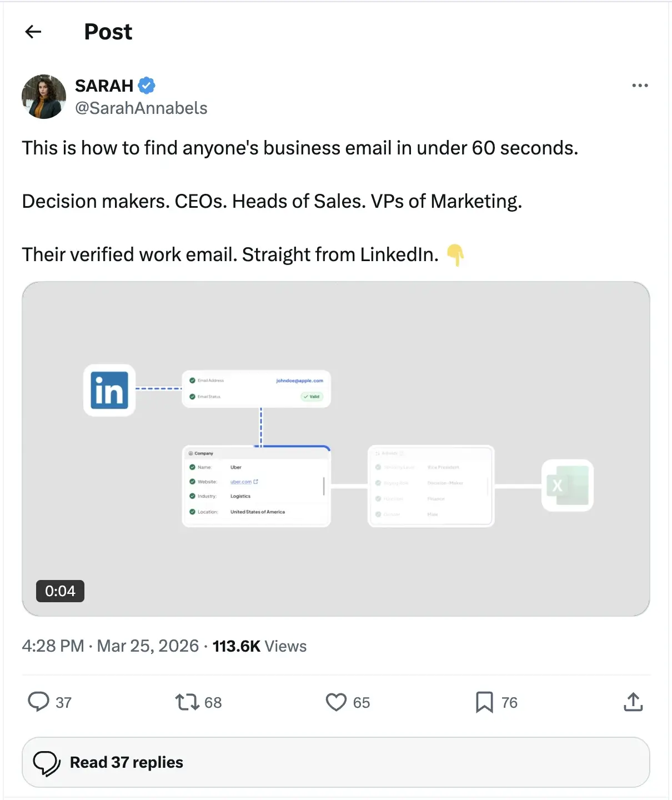The height and width of the screenshot is (800, 672).
Task: Expand Read 37 replies
Action: point(126,762)
